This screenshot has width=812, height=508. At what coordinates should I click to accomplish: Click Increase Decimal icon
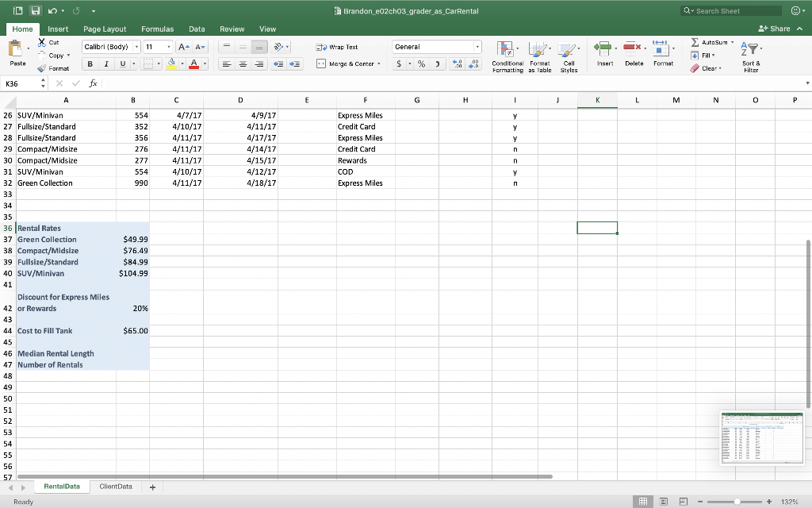pyautogui.click(x=458, y=63)
